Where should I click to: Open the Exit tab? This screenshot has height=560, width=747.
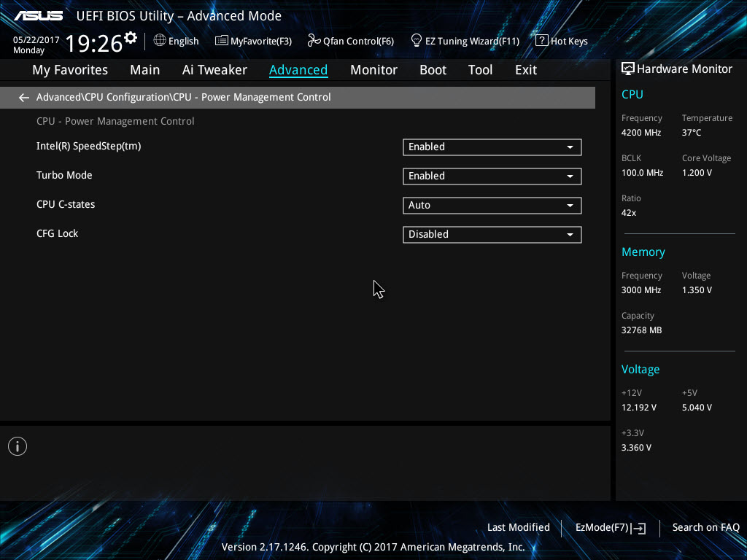click(526, 70)
